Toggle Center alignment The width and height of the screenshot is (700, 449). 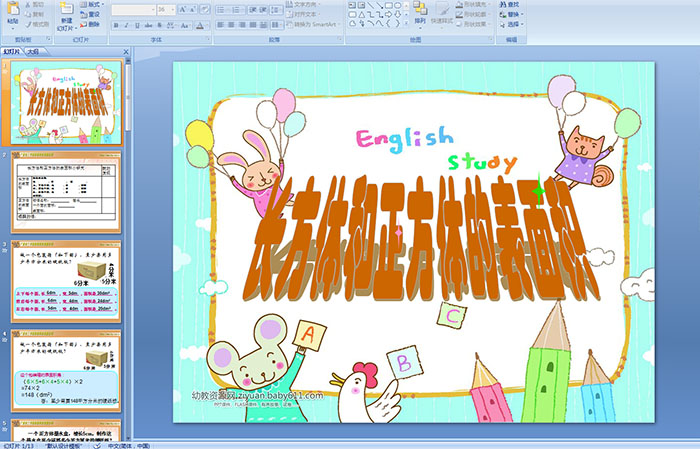pyautogui.click(x=231, y=25)
